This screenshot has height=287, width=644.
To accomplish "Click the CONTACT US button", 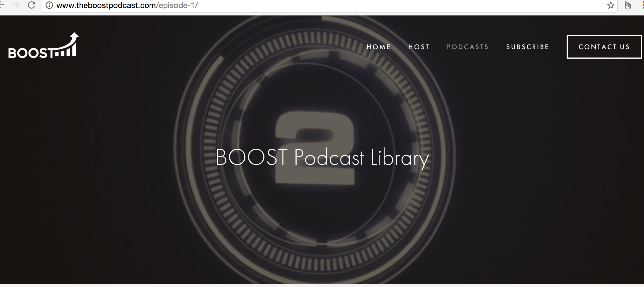I will 604,47.
